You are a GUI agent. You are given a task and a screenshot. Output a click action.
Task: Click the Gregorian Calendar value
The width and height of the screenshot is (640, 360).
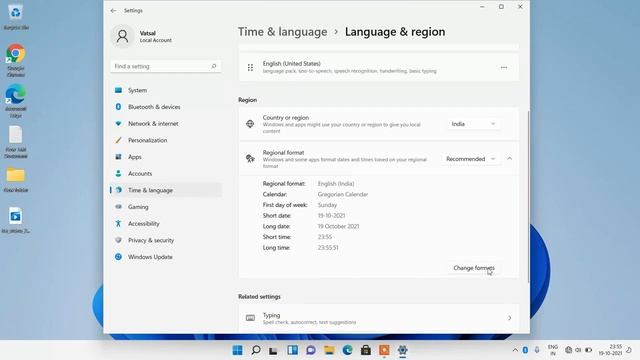343,194
